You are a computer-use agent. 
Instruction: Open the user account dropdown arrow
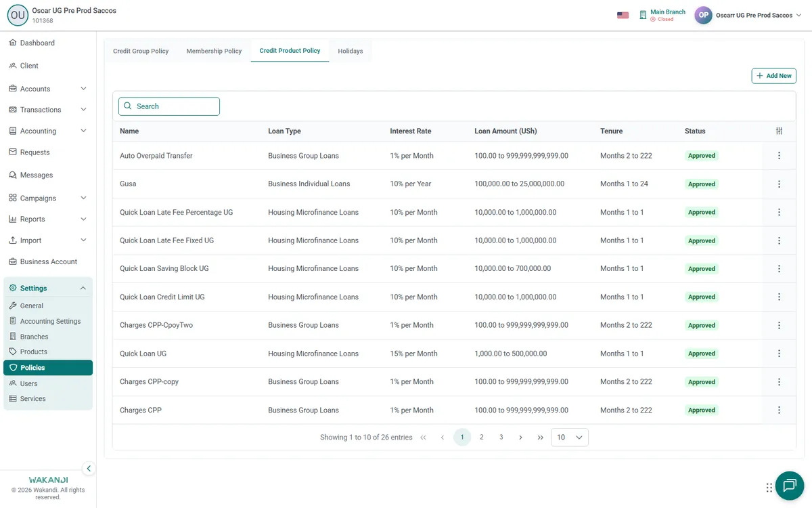click(x=800, y=15)
